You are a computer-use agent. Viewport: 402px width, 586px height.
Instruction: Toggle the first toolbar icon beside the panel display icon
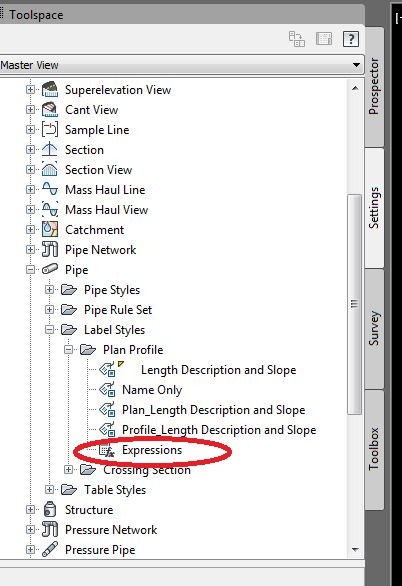tap(297, 39)
